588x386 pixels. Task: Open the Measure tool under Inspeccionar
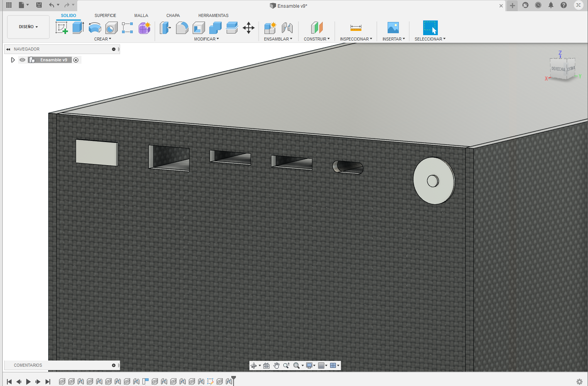(356, 28)
